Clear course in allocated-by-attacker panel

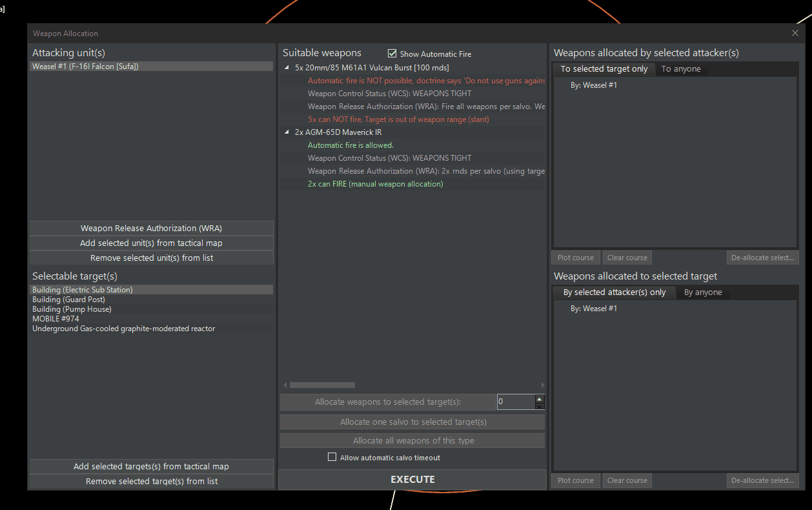(x=627, y=258)
